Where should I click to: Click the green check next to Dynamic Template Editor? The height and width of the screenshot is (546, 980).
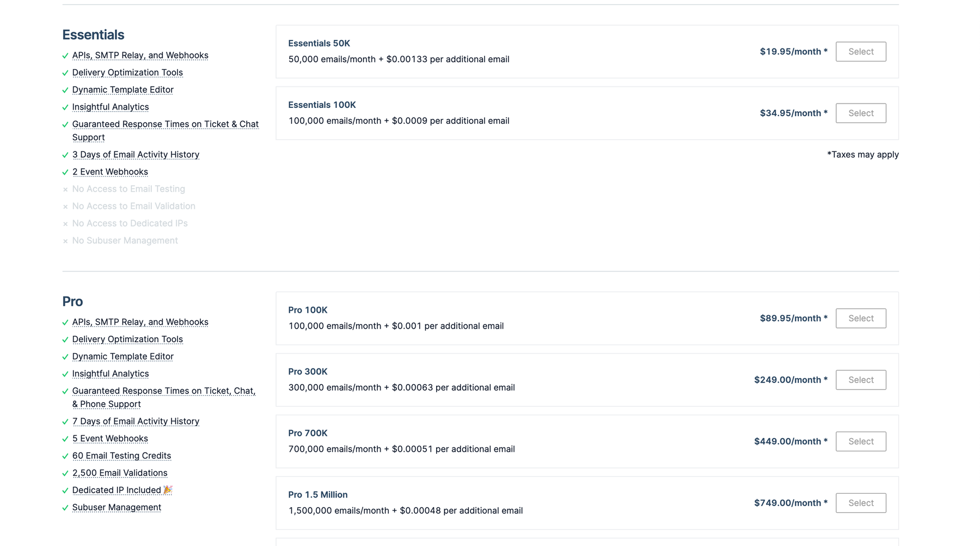pyautogui.click(x=65, y=90)
